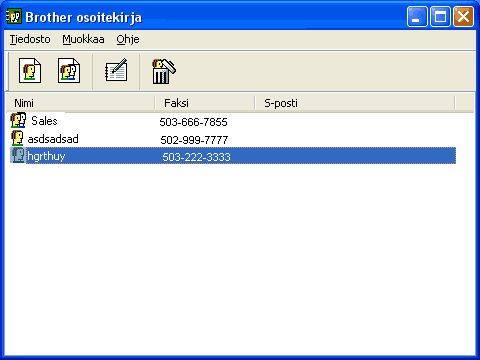Click the hgrthuy contact icon
Screen dimensions: 480x360
click(18, 155)
